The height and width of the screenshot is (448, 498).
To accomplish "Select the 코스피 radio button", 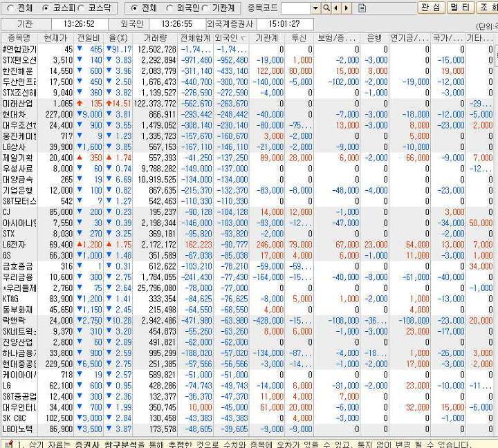I will pos(46,8).
